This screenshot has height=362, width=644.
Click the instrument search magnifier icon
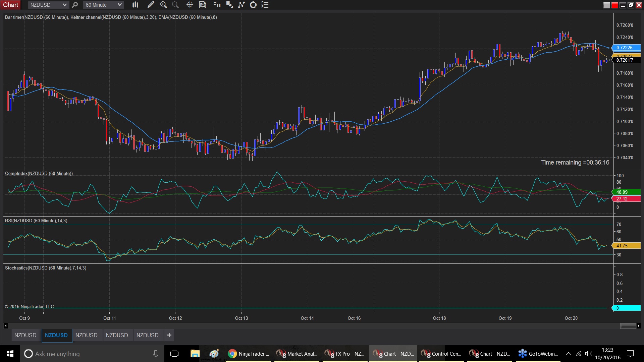[75, 5]
